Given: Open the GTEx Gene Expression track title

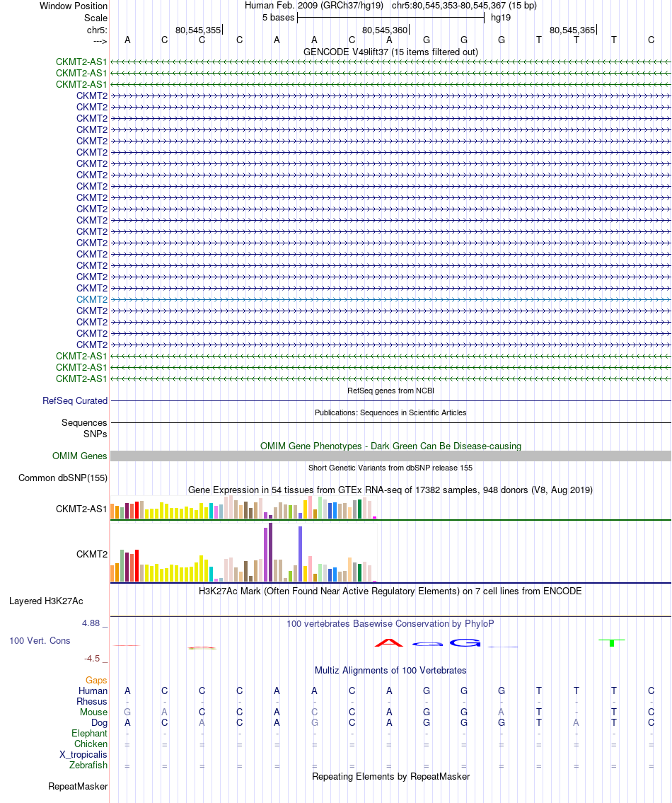Looking at the screenshot, I should [390, 490].
